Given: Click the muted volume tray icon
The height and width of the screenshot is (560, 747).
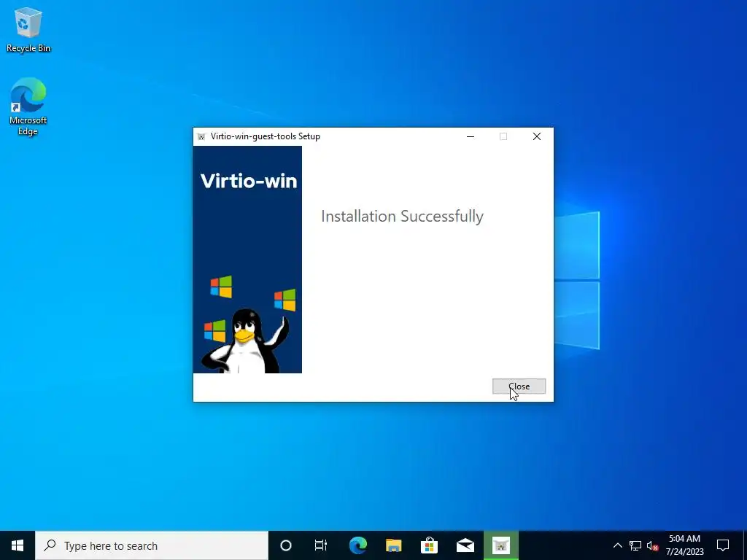Looking at the screenshot, I should pos(652,545).
